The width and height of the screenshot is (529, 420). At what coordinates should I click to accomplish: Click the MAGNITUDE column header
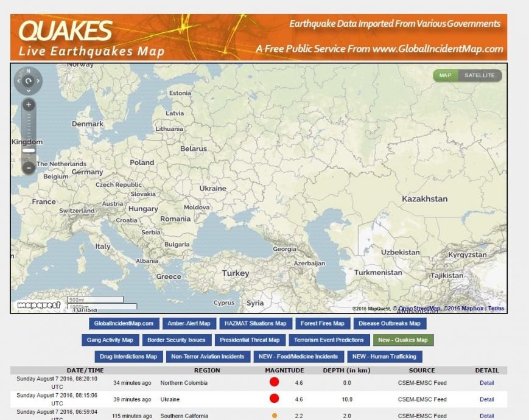click(284, 371)
